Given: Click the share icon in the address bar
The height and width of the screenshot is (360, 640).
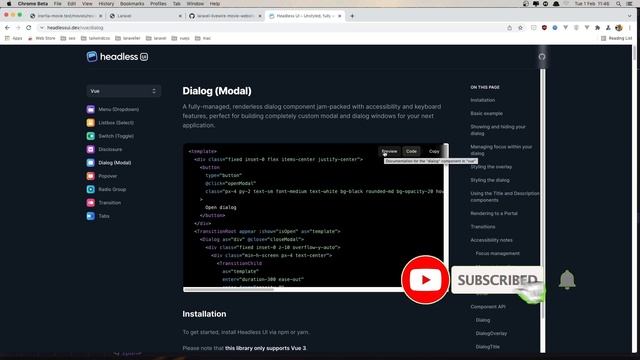Looking at the screenshot, I should [x=509, y=28].
